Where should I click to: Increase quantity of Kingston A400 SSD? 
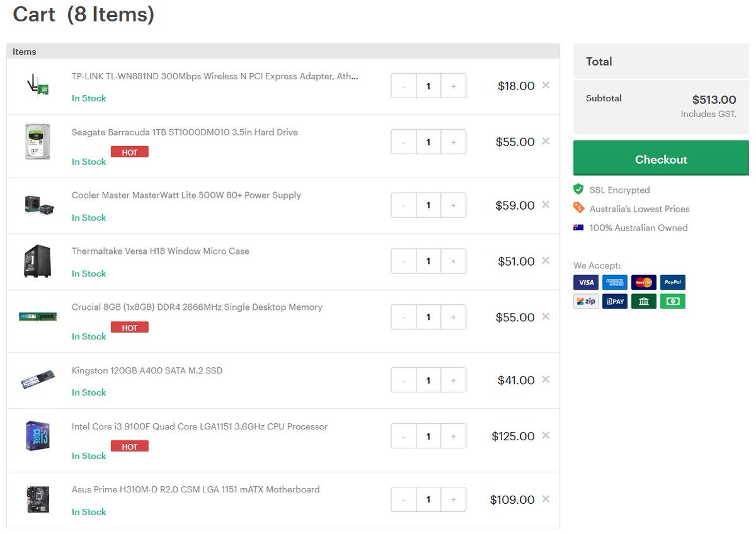click(453, 380)
